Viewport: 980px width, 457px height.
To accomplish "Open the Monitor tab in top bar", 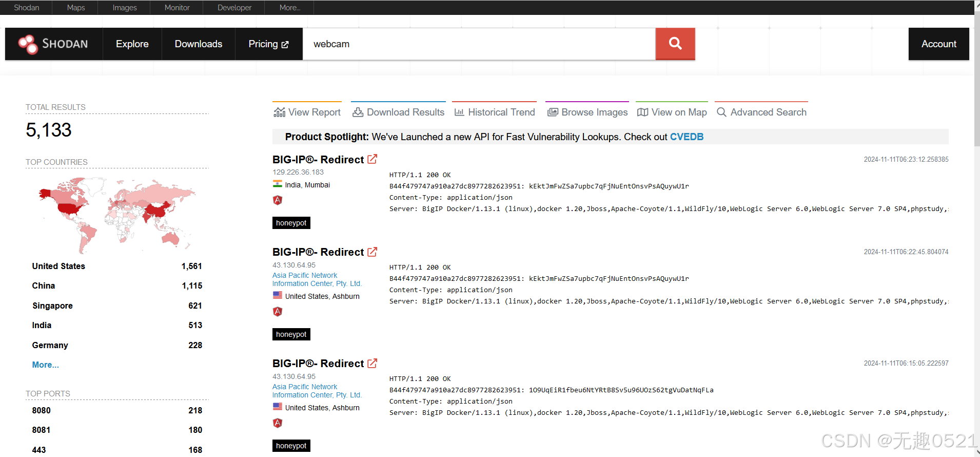I will point(177,8).
